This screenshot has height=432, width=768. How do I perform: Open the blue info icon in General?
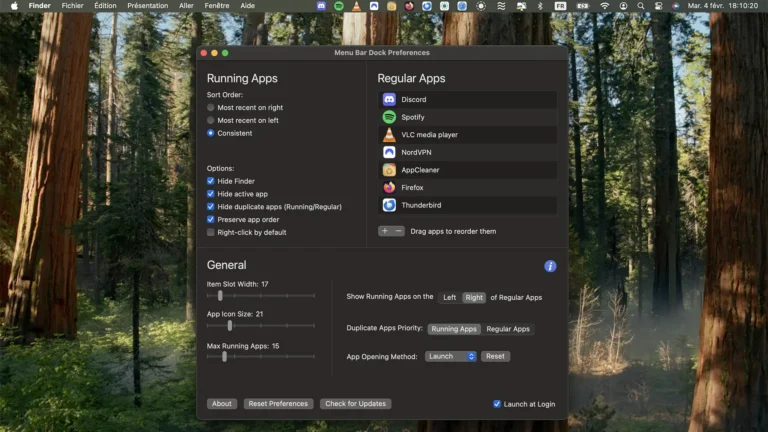550,266
